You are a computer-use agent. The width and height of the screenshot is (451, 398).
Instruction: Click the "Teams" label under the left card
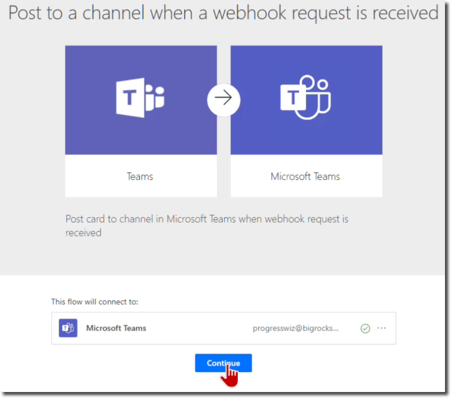click(140, 176)
